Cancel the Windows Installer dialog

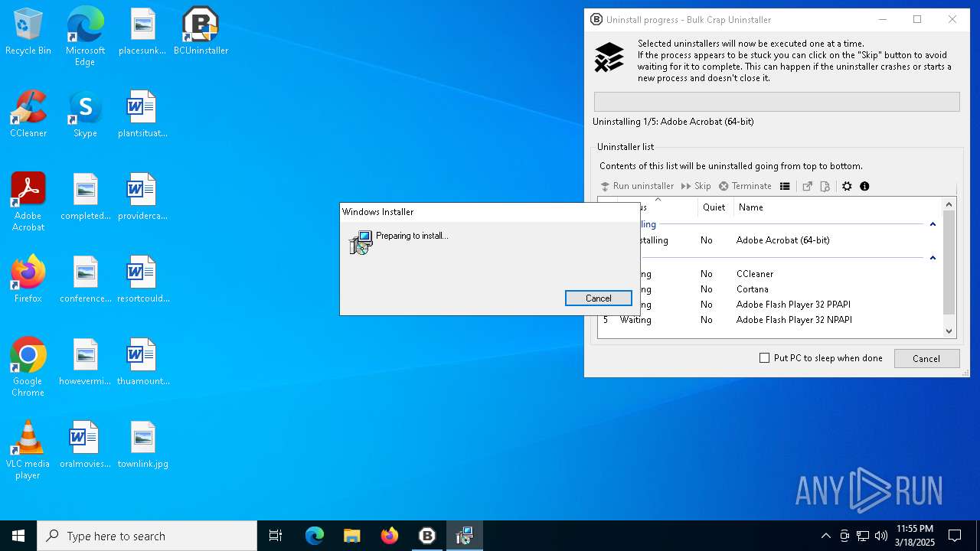point(599,298)
